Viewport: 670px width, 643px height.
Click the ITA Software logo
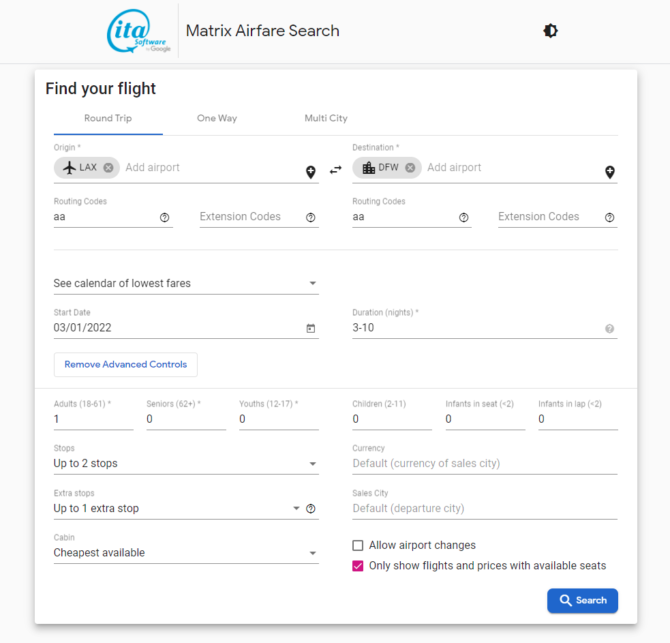click(138, 31)
